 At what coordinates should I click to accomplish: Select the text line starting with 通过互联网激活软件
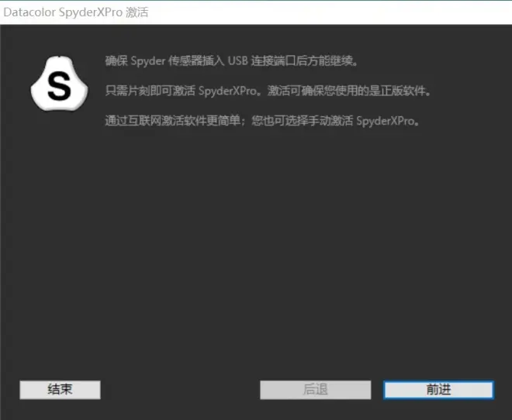pos(262,121)
